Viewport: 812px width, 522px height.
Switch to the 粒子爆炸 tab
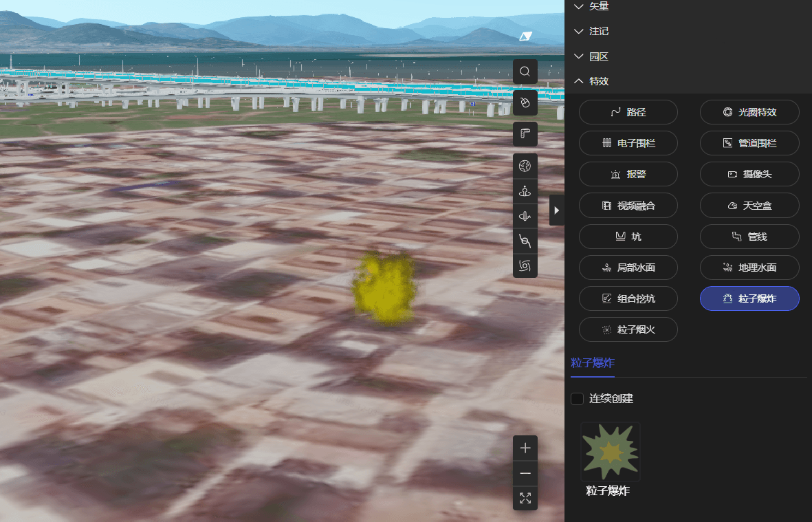592,363
